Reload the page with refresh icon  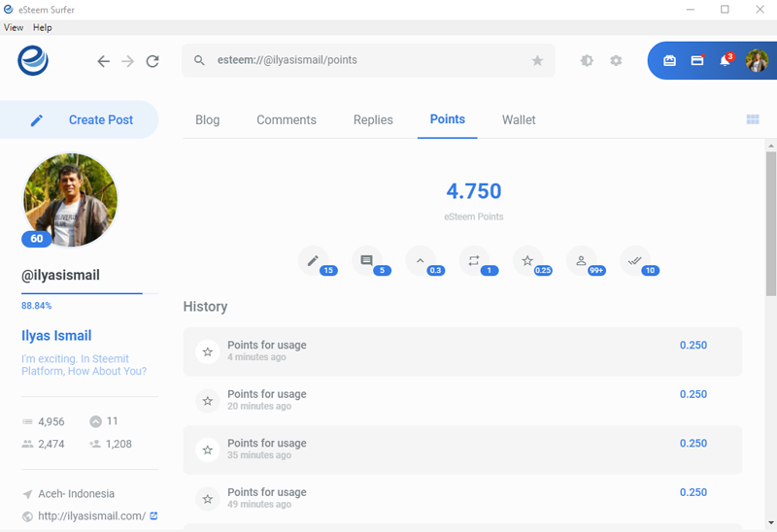click(152, 61)
